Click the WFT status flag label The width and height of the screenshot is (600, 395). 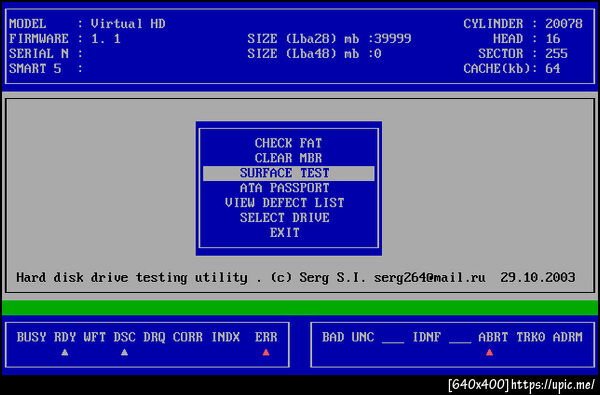95,337
